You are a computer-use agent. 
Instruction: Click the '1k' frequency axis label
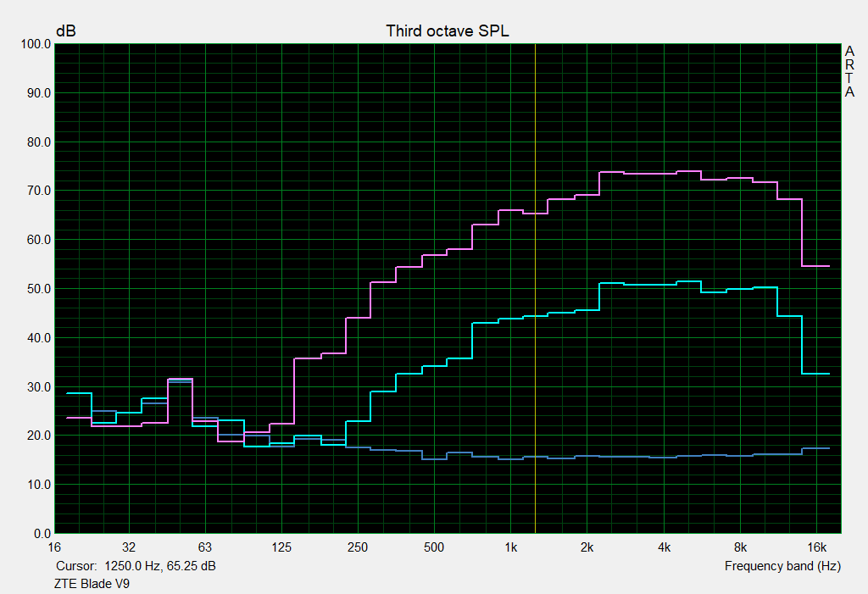[511, 547]
